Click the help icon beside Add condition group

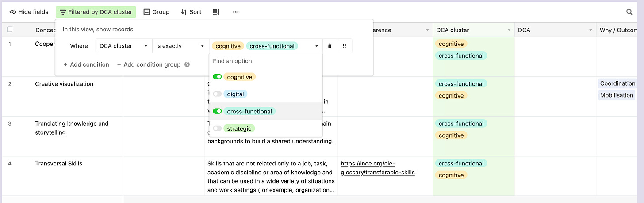click(187, 64)
